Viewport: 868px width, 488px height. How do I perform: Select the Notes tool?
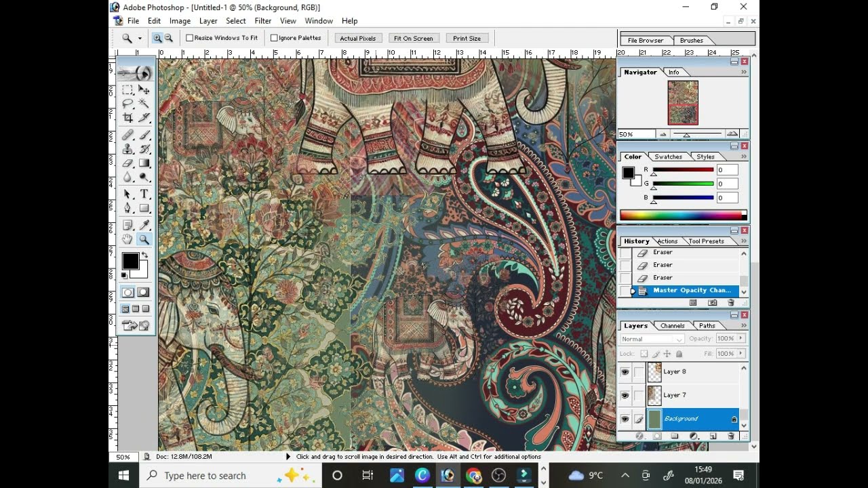tap(127, 225)
